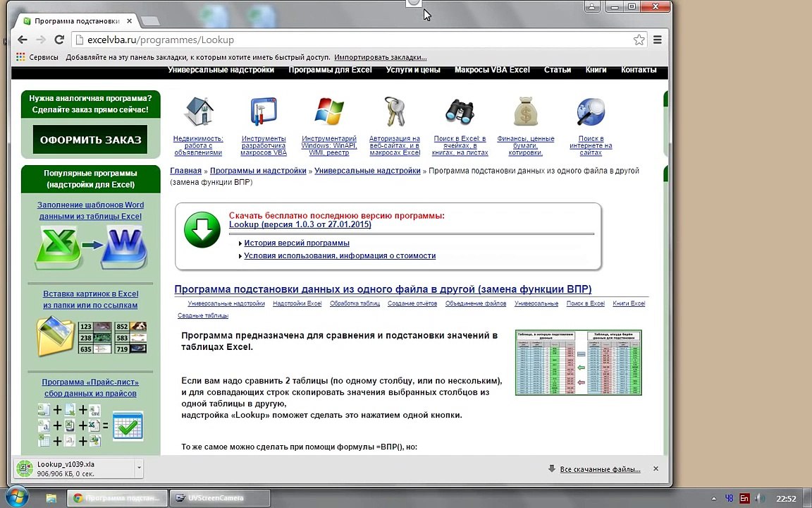The image size is (812, 508).
Task: Click the browser forward arrow
Action: click(41, 40)
